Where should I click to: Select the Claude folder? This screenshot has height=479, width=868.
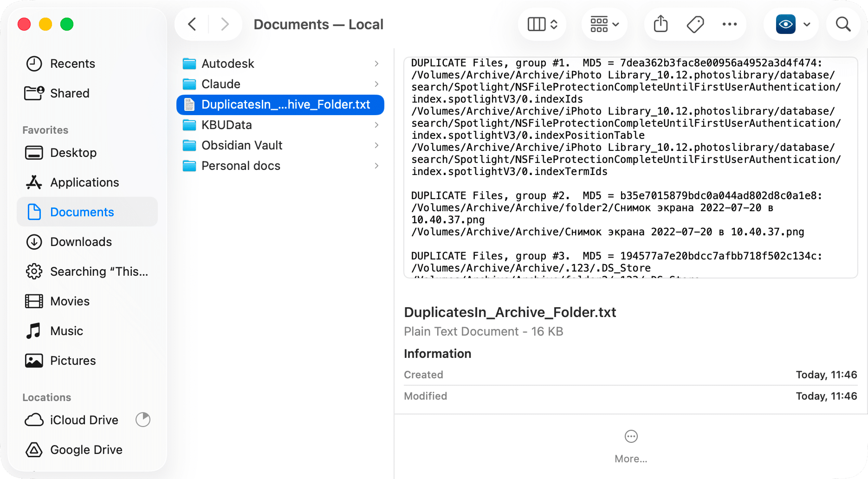point(280,84)
